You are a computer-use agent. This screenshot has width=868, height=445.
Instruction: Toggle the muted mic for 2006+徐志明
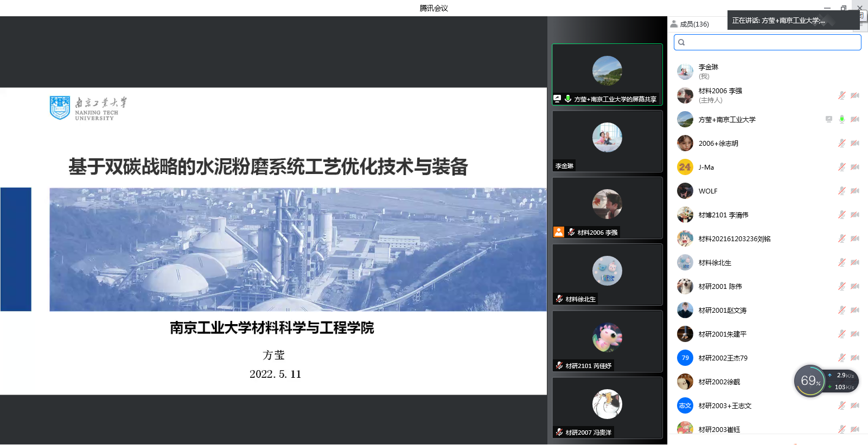pyautogui.click(x=841, y=143)
